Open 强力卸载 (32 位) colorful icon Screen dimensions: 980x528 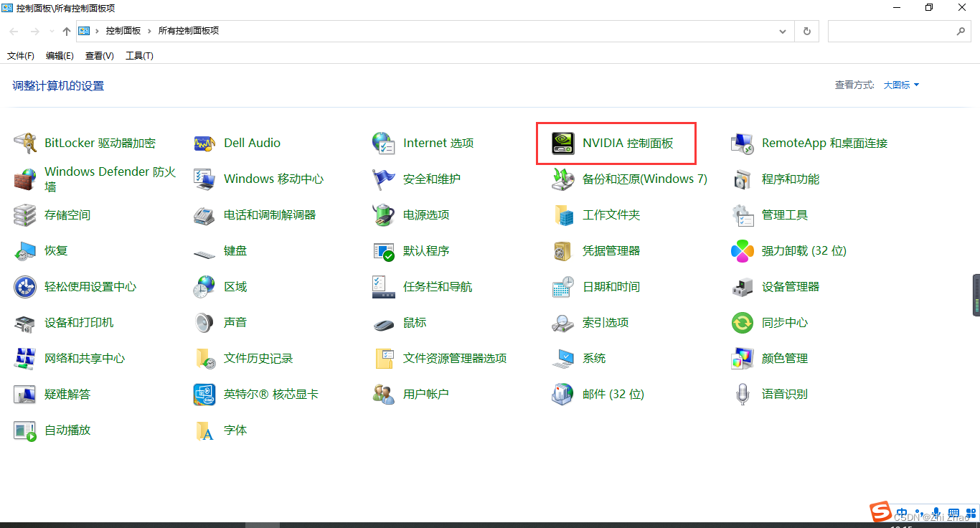click(743, 250)
